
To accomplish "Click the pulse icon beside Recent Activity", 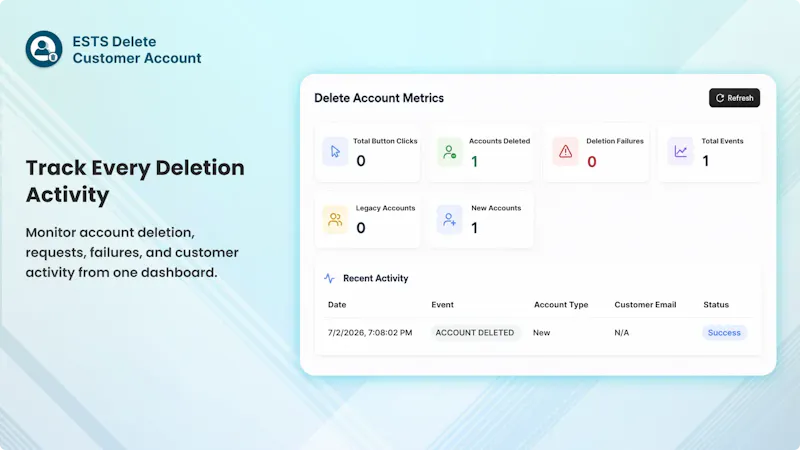I will pyautogui.click(x=330, y=278).
